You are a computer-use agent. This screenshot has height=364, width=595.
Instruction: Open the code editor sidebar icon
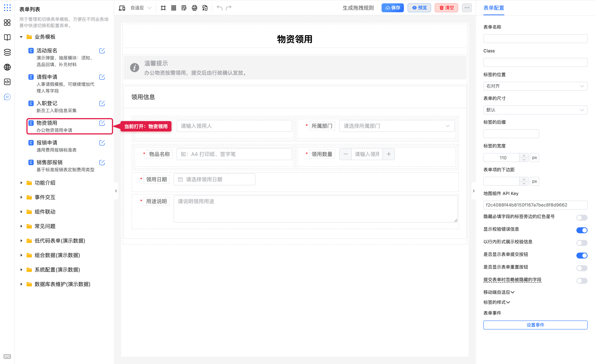pyautogui.click(x=7, y=82)
